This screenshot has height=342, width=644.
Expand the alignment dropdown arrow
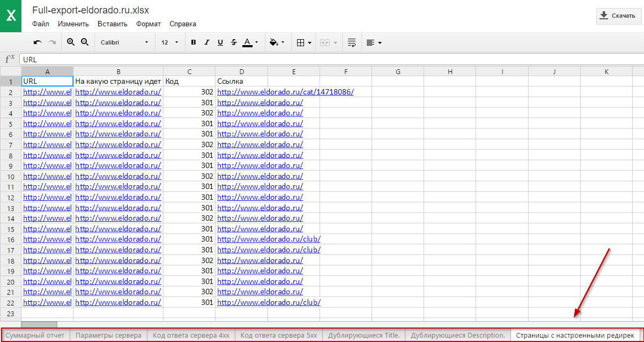tap(380, 42)
